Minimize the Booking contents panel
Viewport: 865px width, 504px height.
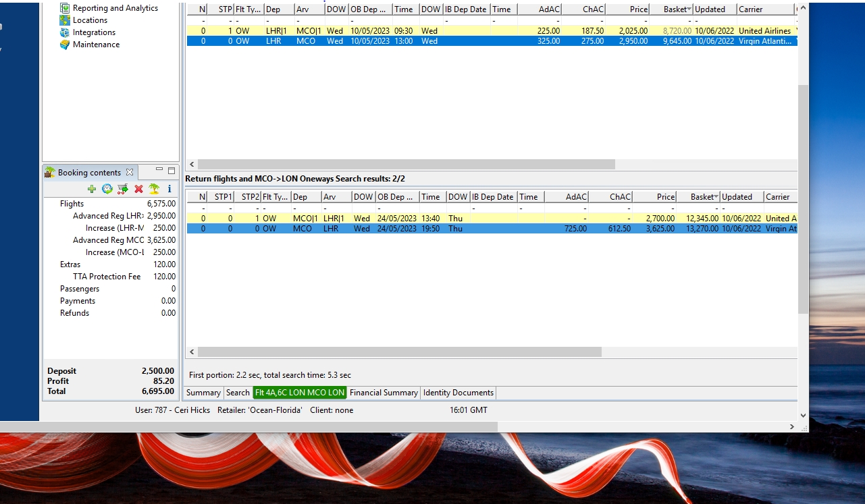(159, 170)
